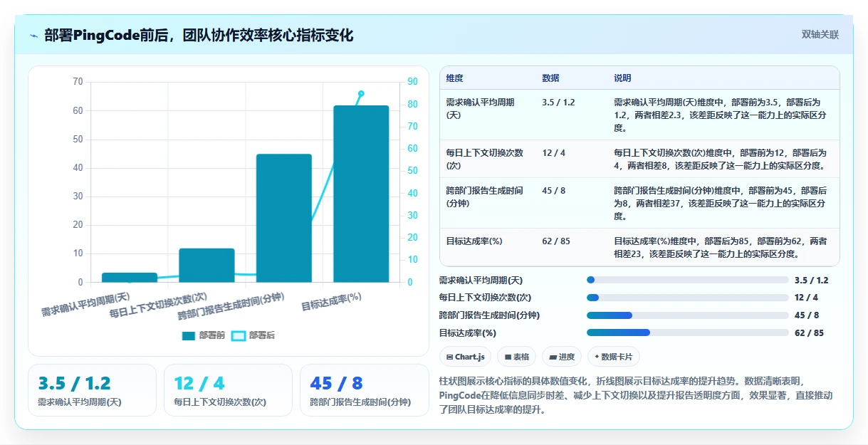Click 每日上下文切换次数(次) in table first column

[485, 159]
